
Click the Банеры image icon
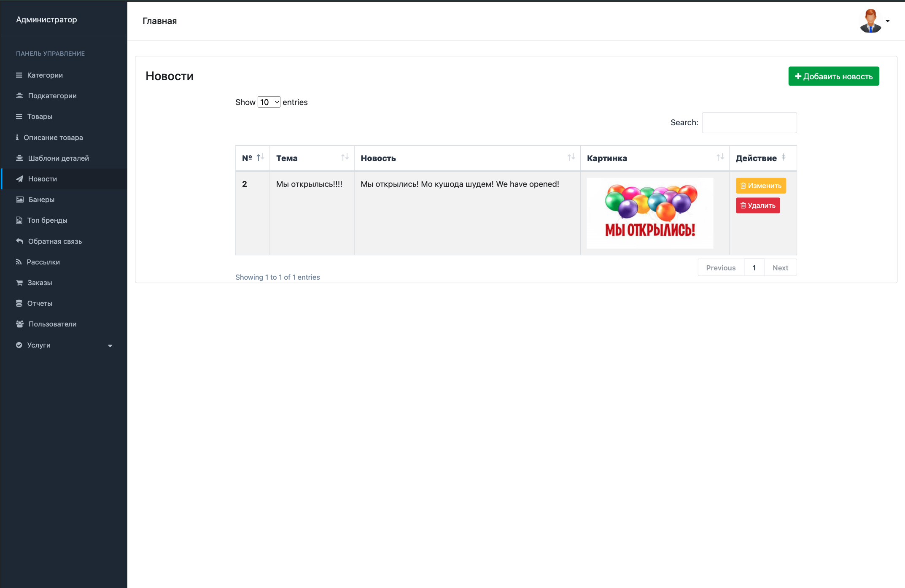click(x=20, y=200)
